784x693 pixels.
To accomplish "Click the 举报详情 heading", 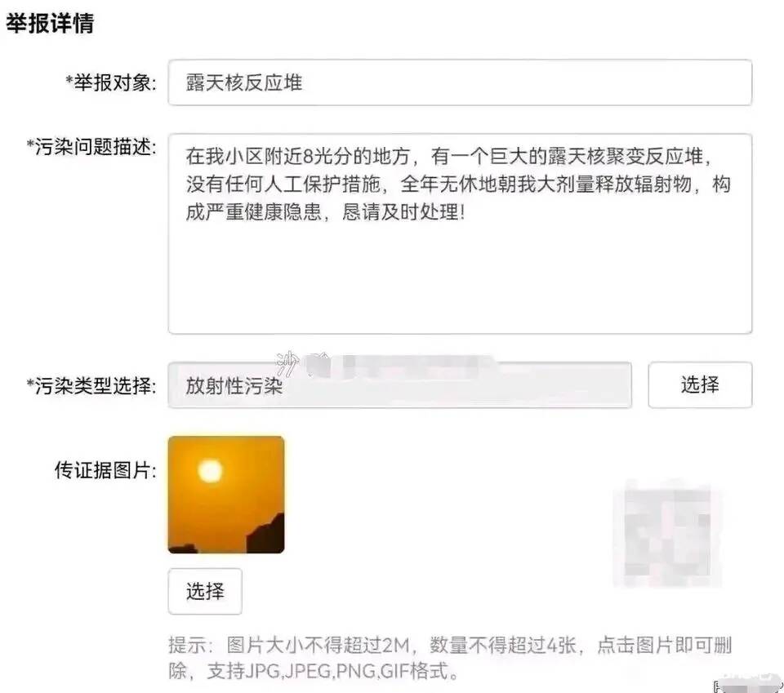I will tap(50, 23).
